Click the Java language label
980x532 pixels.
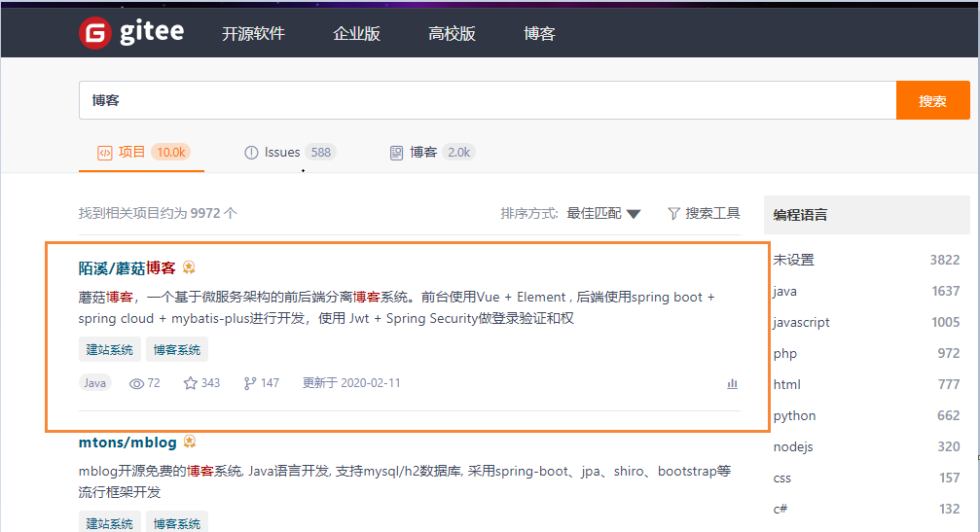(x=95, y=383)
